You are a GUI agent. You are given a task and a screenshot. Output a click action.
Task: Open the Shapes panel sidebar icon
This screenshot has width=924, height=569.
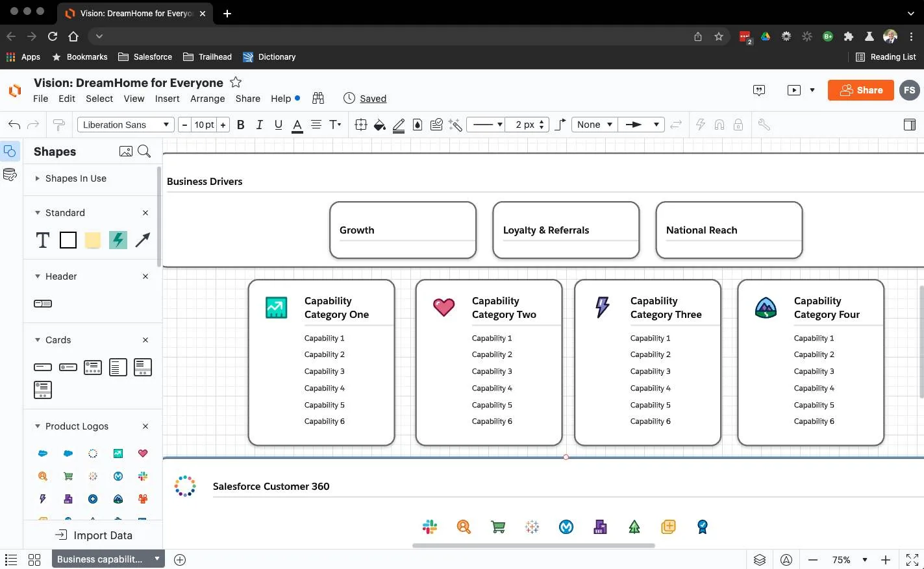pyautogui.click(x=10, y=152)
